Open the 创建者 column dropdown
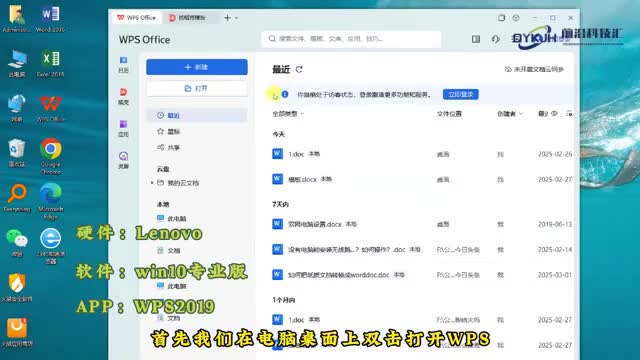The height and width of the screenshot is (360, 640). pyautogui.click(x=509, y=113)
